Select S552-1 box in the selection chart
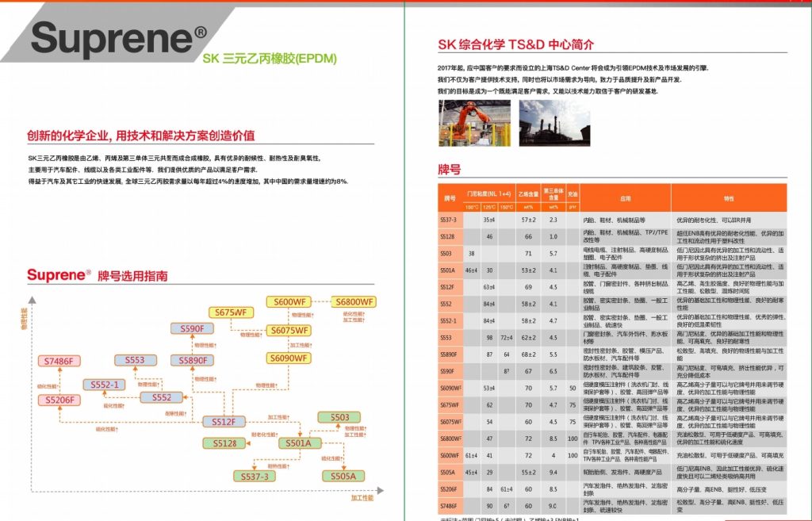 104,385
